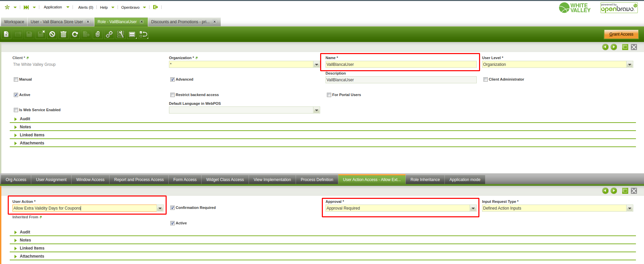Click the quick launch double-arrow icon

pyautogui.click(x=26, y=7)
